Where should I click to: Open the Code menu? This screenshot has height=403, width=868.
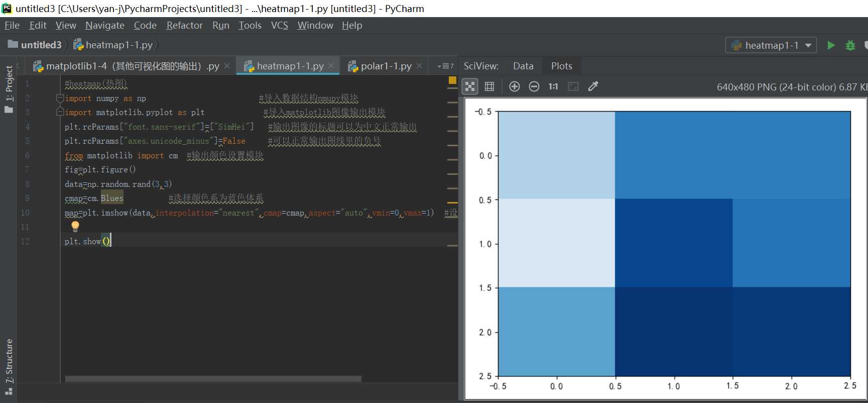[145, 25]
